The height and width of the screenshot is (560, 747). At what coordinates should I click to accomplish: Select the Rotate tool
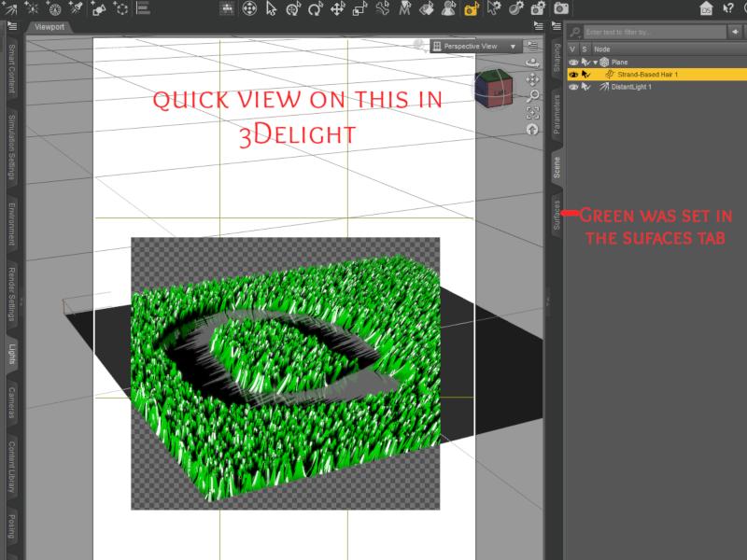316,8
